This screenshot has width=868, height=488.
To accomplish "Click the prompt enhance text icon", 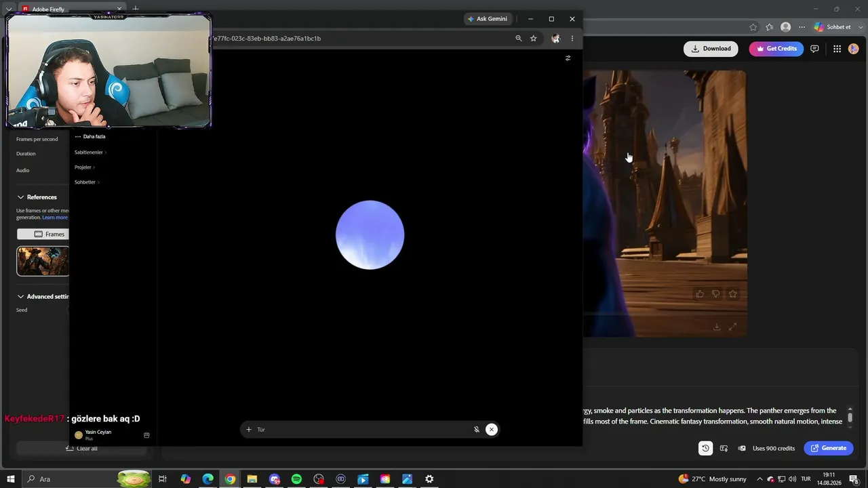I will 724,448.
